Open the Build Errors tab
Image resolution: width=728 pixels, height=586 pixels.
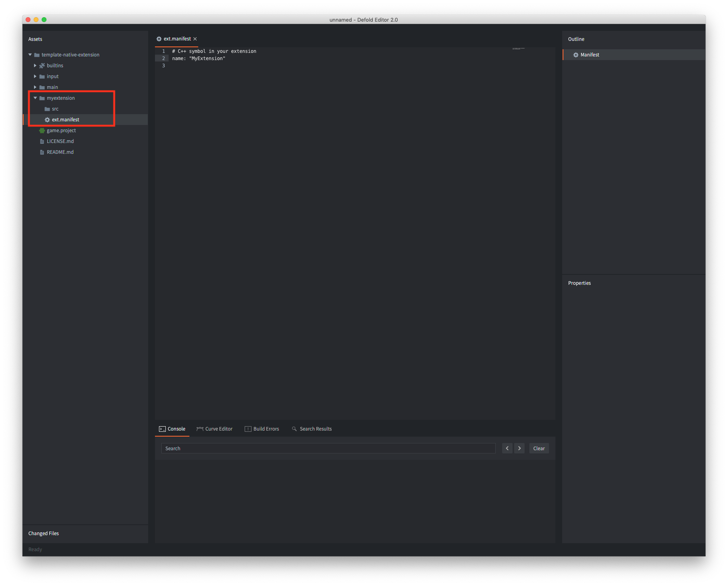262,429
